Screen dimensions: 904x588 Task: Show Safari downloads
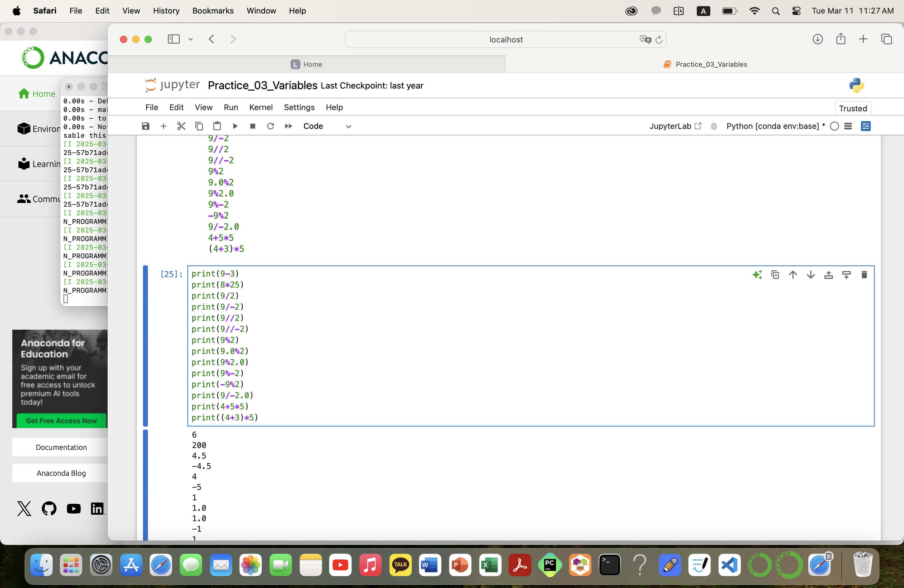[818, 39]
